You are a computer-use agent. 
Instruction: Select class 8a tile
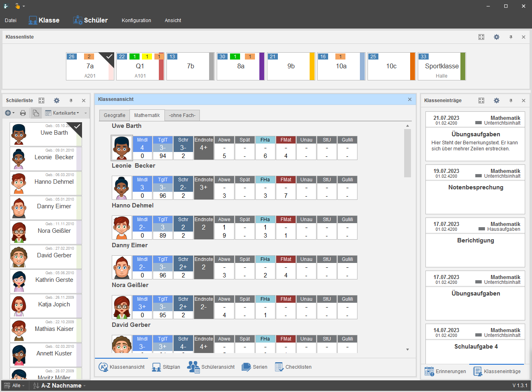click(240, 66)
